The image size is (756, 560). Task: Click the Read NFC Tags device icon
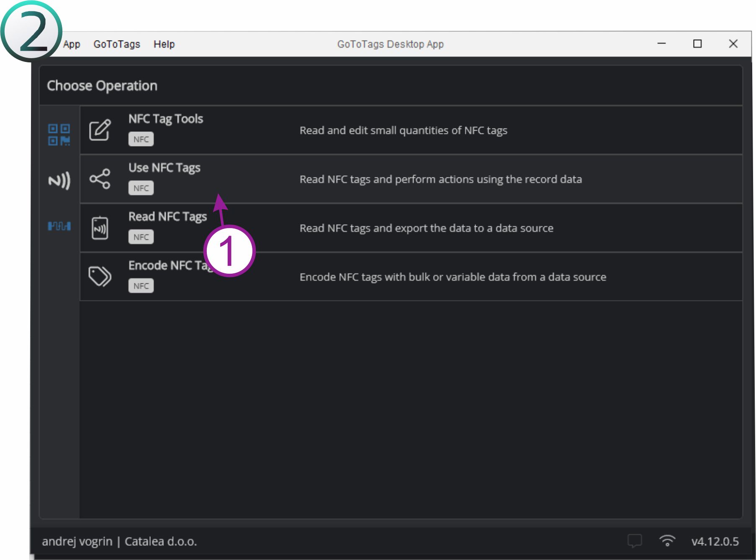pyautogui.click(x=100, y=228)
